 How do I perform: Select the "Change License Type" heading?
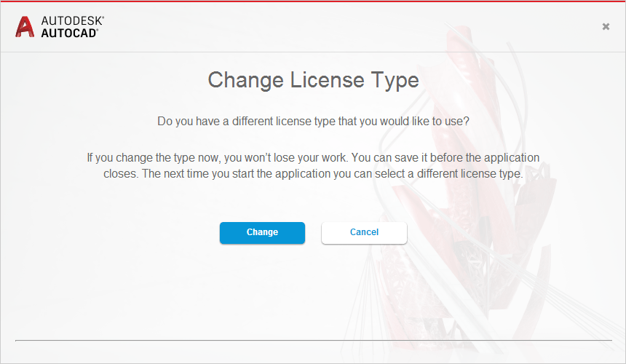[x=314, y=80]
